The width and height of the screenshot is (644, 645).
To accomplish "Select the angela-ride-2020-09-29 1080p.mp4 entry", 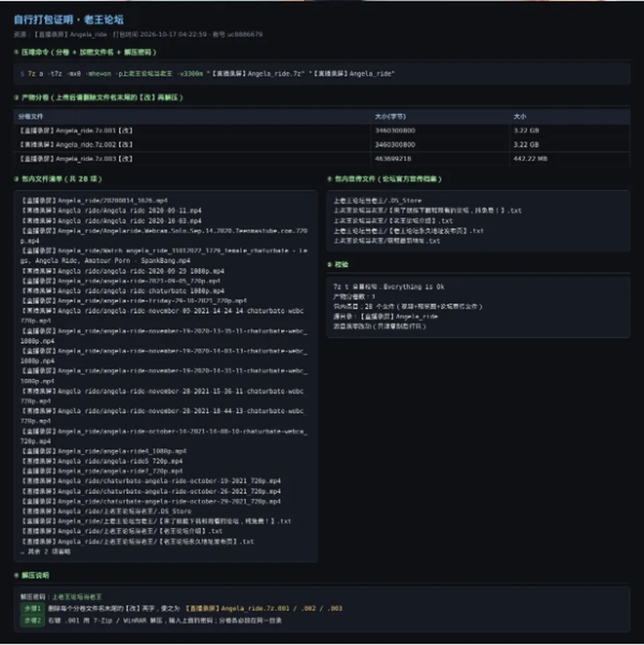I will point(123,271).
